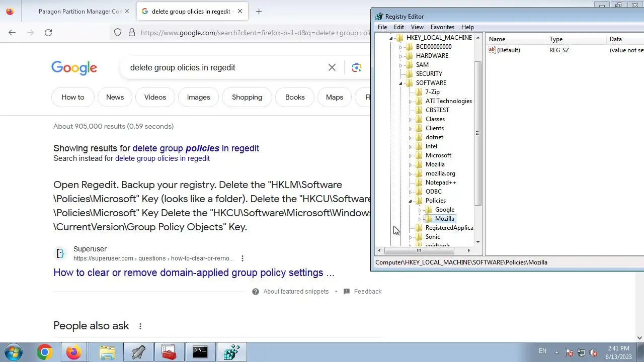Expand the Microsoft registry key
Viewport: 644px width, 362px height.
click(410, 155)
